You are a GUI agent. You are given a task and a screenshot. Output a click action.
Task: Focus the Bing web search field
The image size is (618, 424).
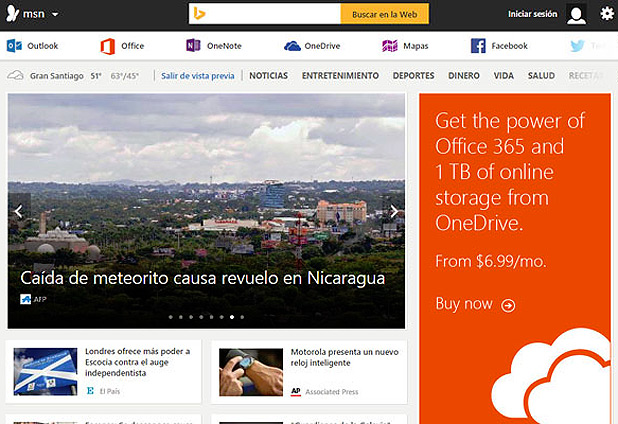click(x=264, y=14)
